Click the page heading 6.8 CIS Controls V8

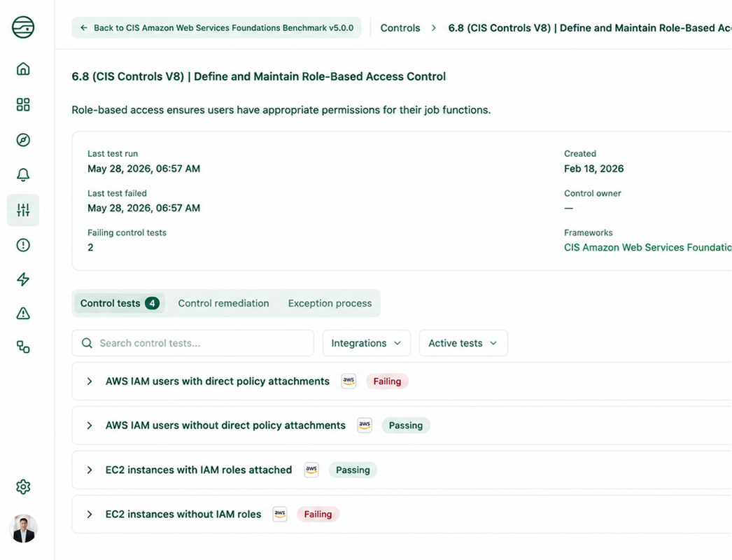coord(259,76)
